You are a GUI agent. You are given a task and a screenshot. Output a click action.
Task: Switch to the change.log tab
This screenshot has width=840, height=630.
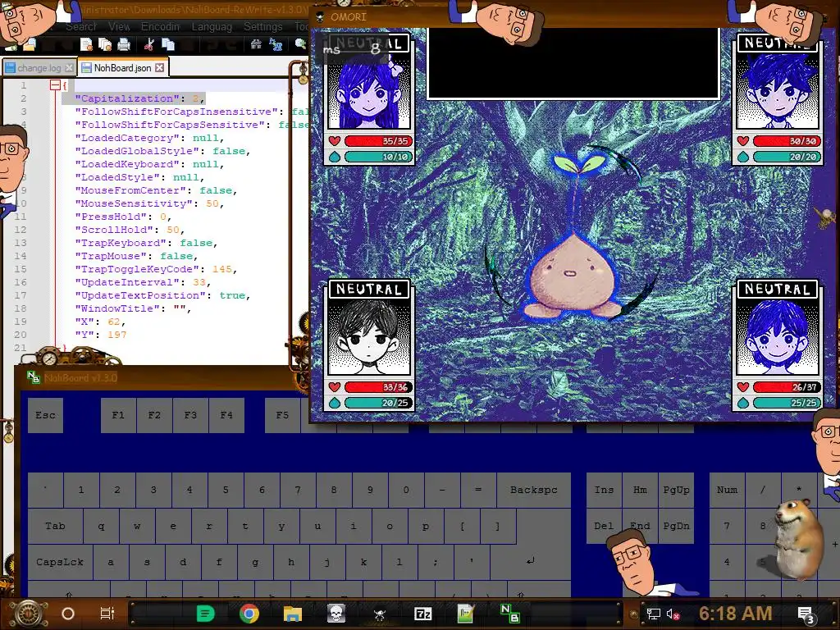click(39, 68)
